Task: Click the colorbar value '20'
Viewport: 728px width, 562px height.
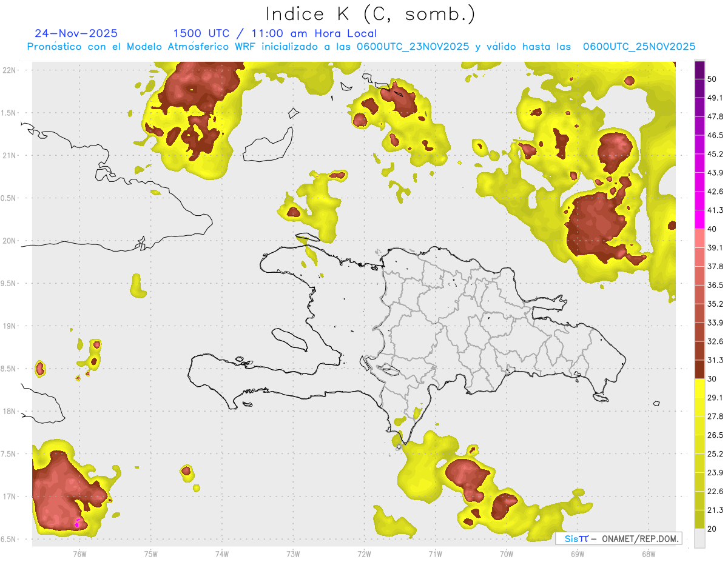Action: coord(712,529)
